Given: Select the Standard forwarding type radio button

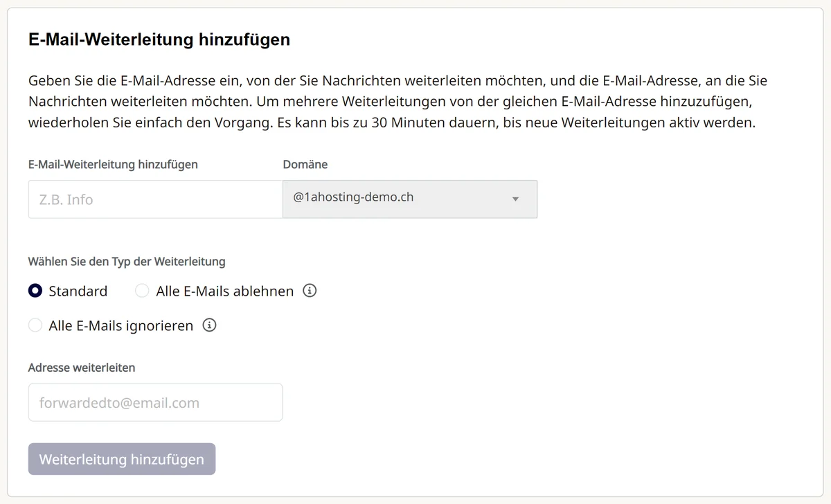Looking at the screenshot, I should click(35, 291).
